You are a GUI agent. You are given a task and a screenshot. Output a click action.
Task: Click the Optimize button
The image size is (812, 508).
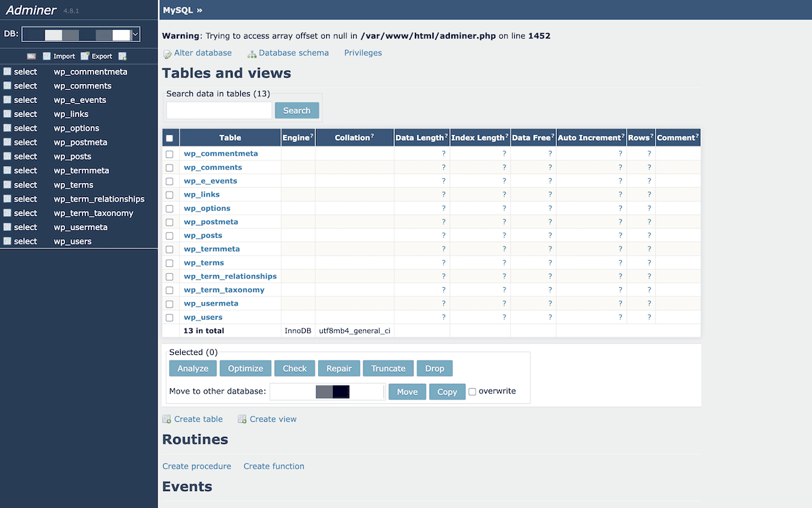coord(246,368)
